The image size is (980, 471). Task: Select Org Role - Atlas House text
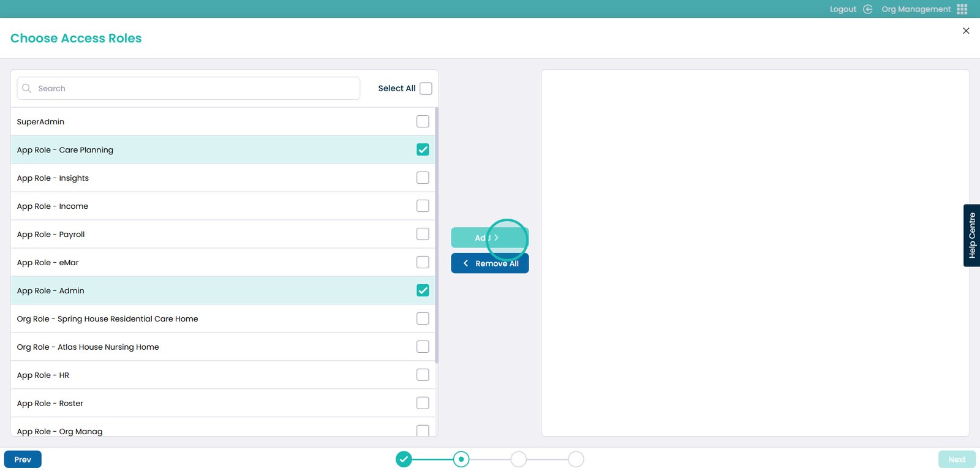point(88,347)
